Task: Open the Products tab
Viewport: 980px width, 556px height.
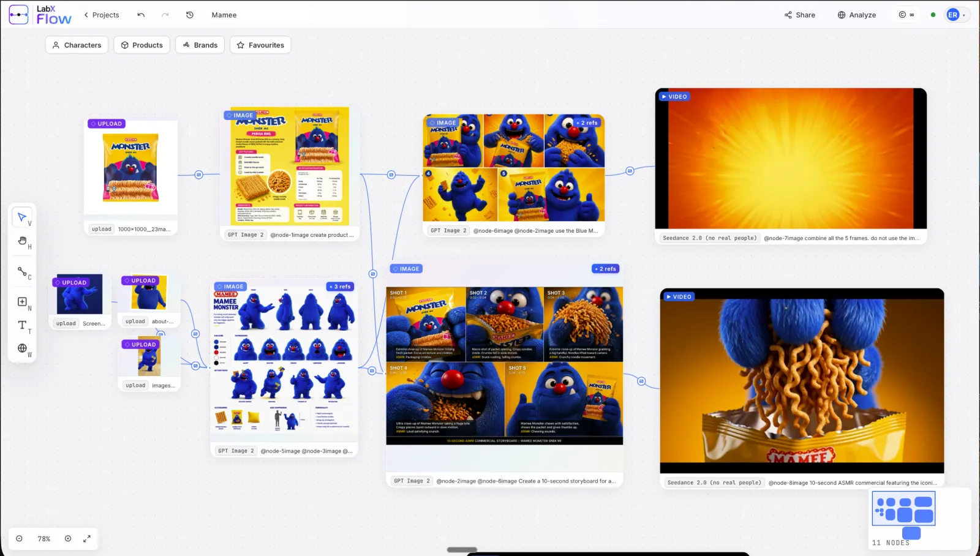Action: point(142,45)
